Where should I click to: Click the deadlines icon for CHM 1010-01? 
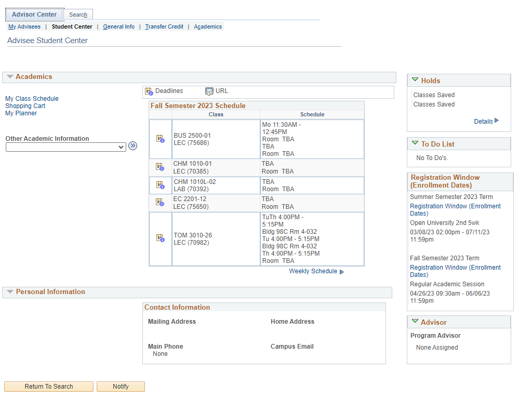[x=160, y=167]
